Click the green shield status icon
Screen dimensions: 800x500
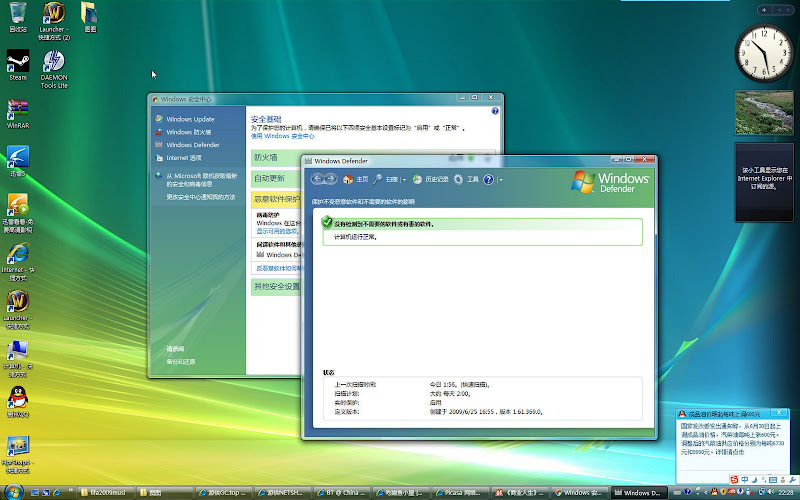327,222
